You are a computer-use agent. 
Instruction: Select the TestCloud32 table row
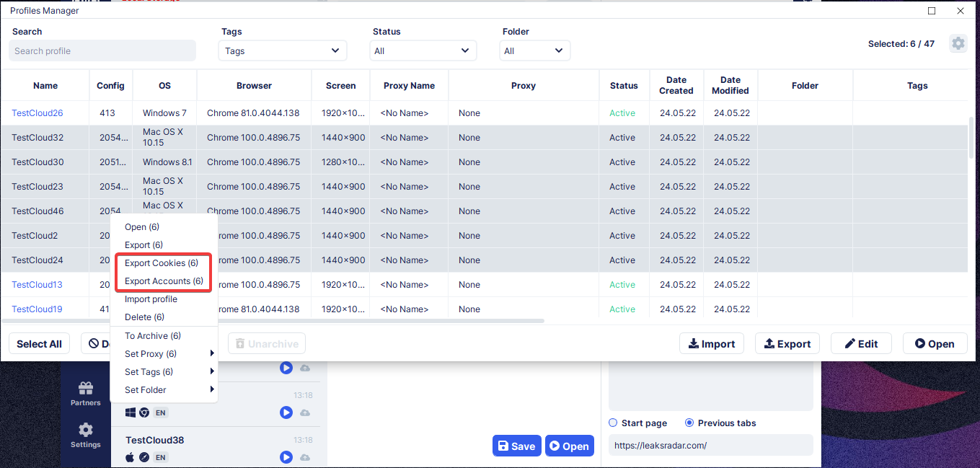point(484,138)
